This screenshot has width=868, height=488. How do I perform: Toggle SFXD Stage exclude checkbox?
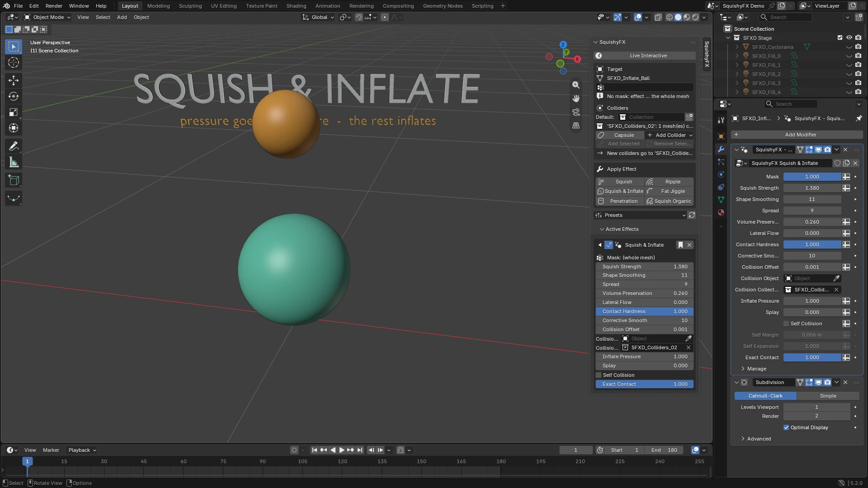point(840,38)
